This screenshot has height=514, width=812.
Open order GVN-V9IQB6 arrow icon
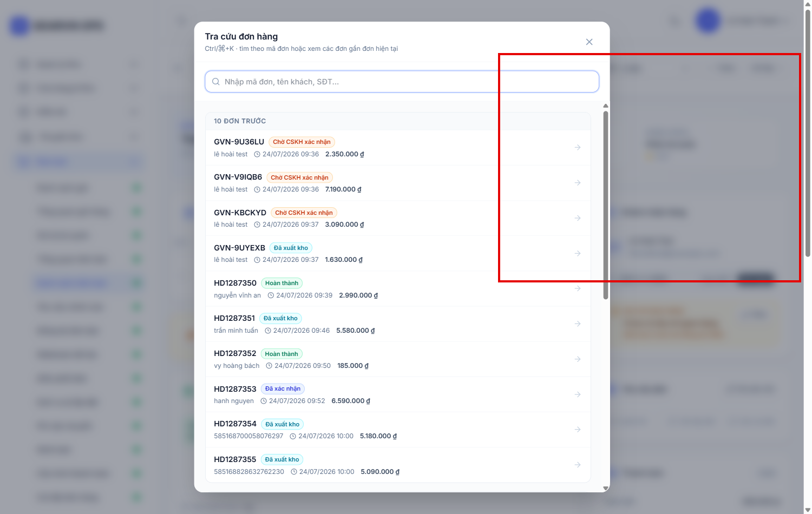pos(578,183)
